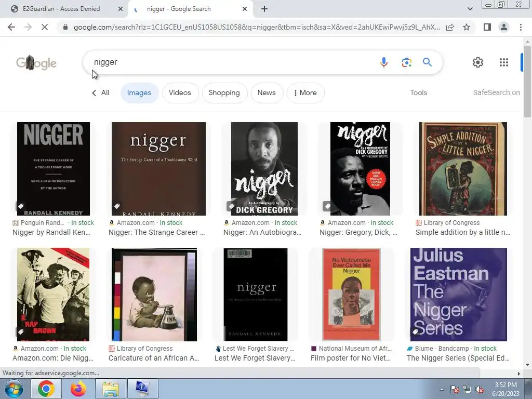Viewport: 532px width, 399px height.
Task: Click the Penguin Rand... source link
Action: click(42, 223)
